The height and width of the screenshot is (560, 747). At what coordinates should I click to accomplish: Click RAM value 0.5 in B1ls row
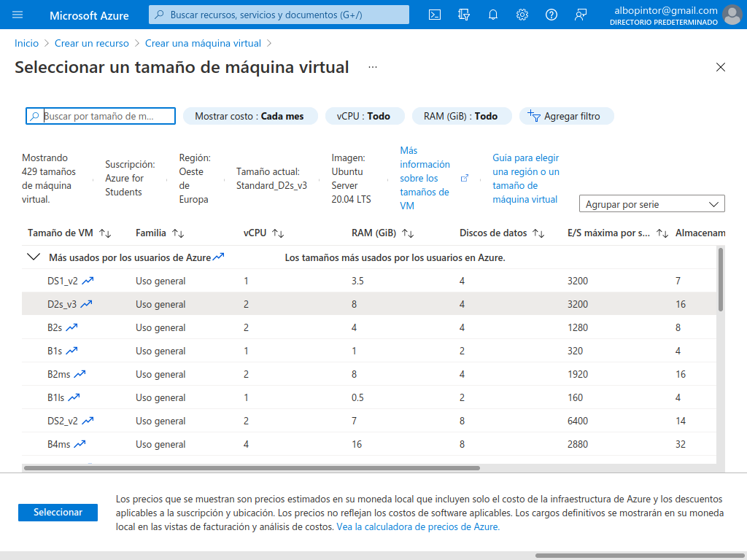pos(357,397)
